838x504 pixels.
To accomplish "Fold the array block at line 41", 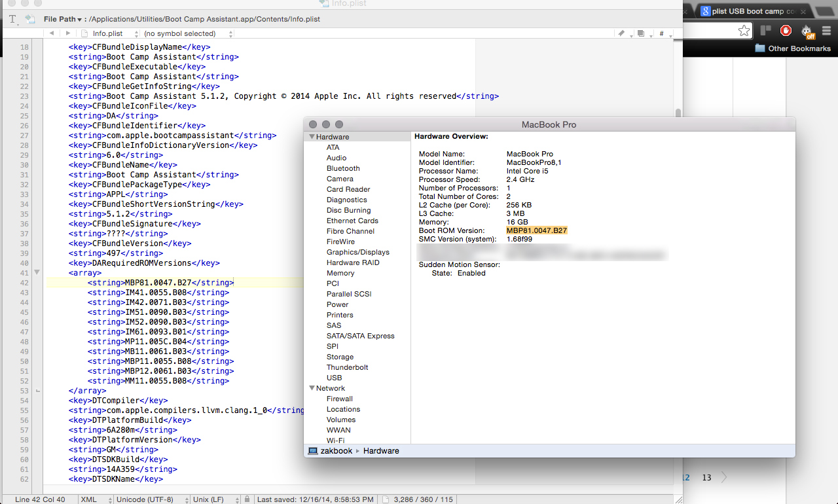I will coord(37,272).
